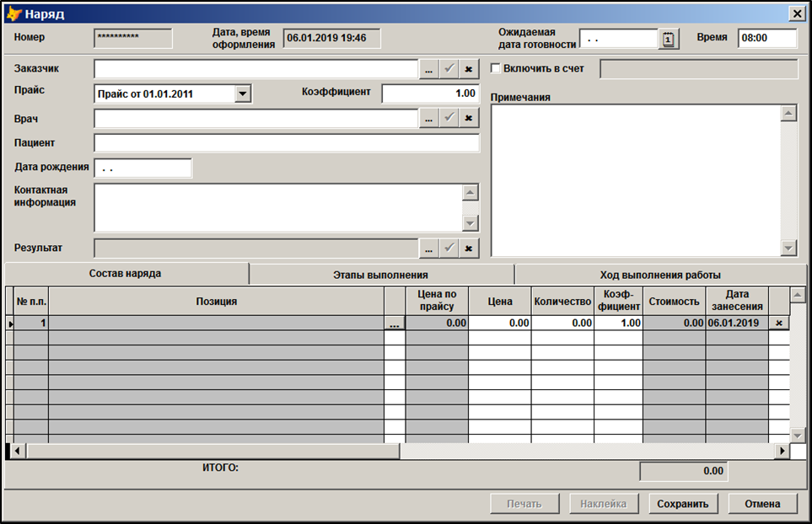812x524 pixels.
Task: Clear the Результат field with x button
Action: tap(469, 249)
